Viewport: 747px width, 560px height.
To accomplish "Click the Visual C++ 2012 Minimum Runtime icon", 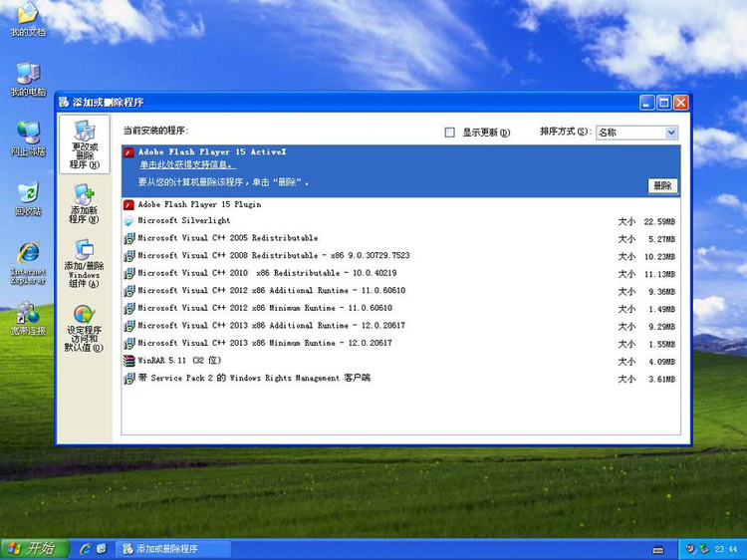I will [128, 308].
